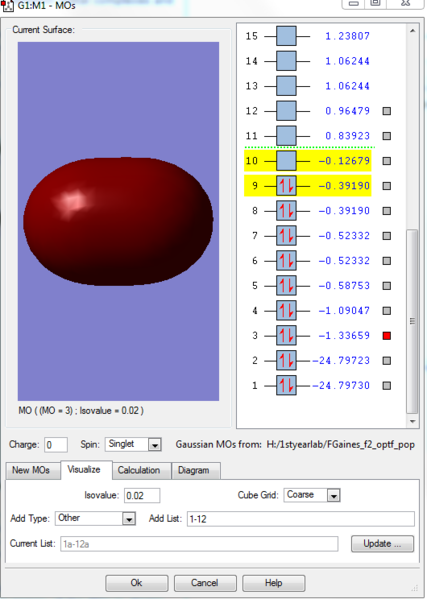Toggle surface marker for MO 4
The image size is (427, 599).
[x=387, y=311]
